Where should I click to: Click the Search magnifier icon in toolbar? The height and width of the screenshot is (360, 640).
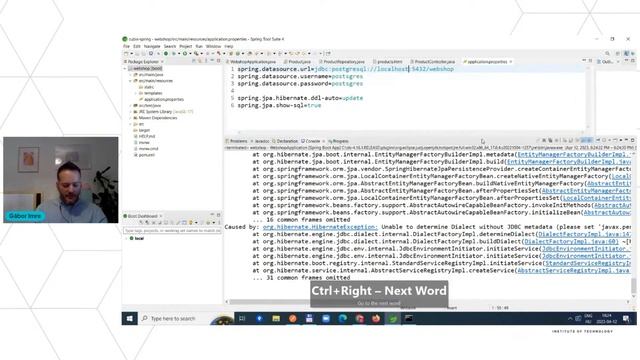point(607,53)
